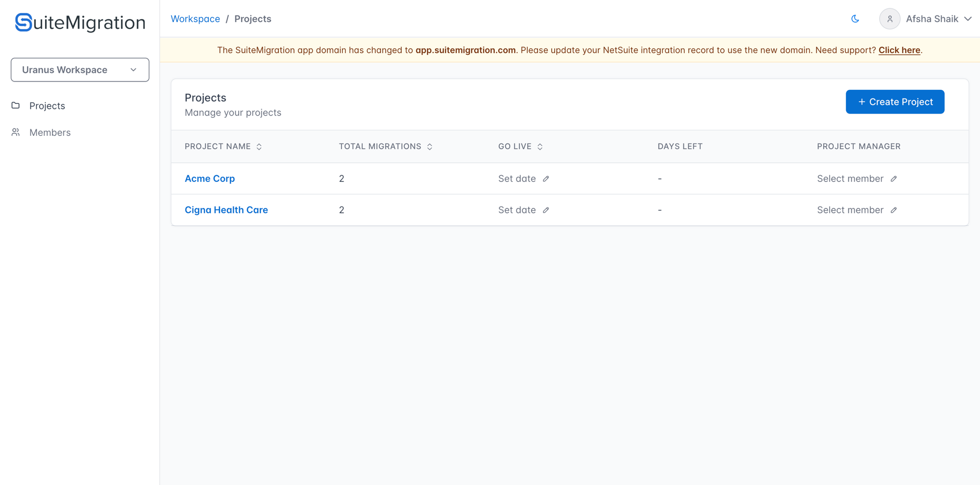Open Projects in the sidebar
The height and width of the screenshot is (485, 980).
(x=47, y=105)
